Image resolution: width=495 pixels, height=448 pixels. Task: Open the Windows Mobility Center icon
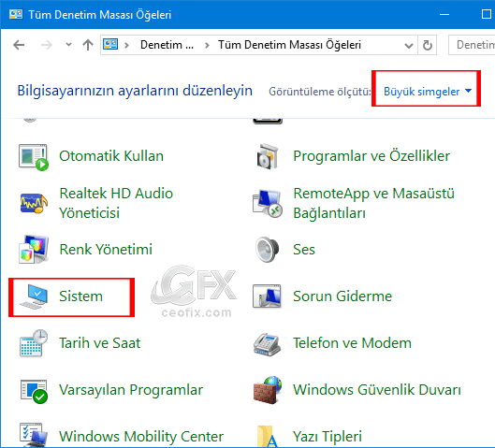pyautogui.click(x=34, y=435)
